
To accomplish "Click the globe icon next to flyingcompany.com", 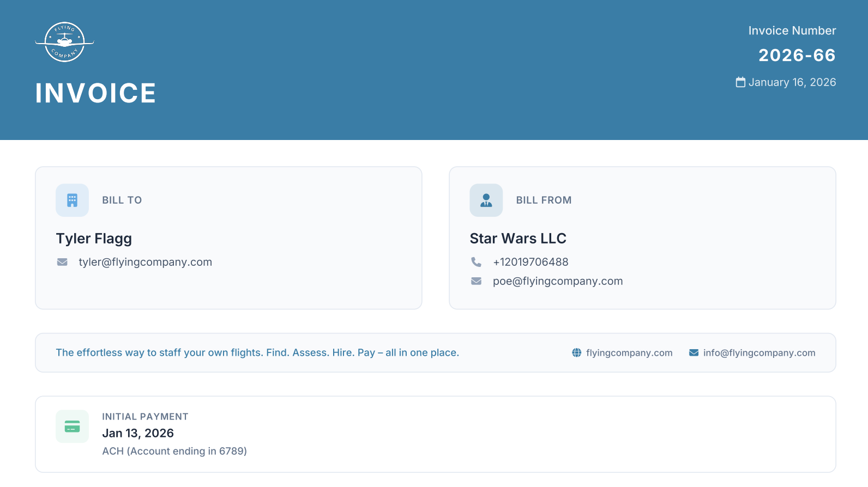I will click(576, 353).
